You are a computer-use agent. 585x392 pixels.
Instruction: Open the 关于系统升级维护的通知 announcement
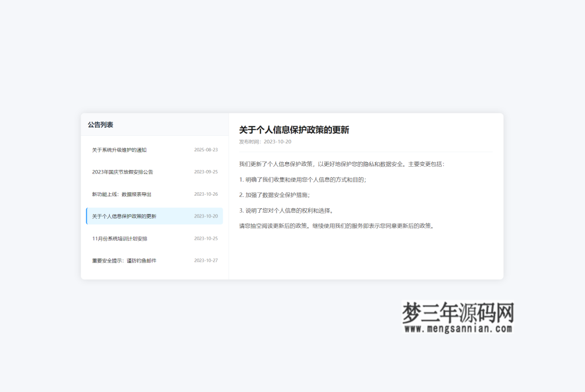[x=119, y=150]
